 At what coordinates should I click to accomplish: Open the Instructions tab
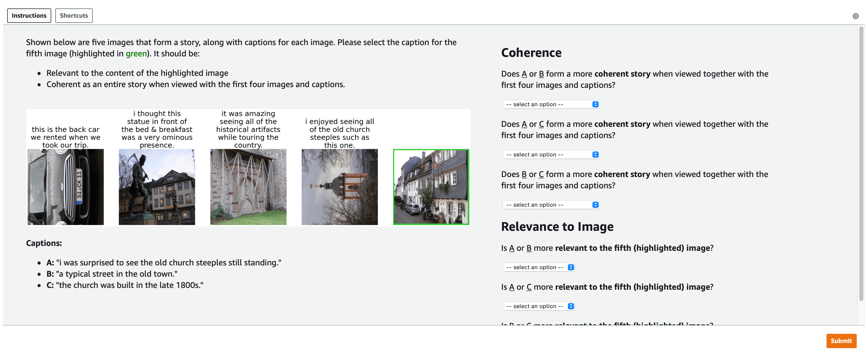coord(29,16)
